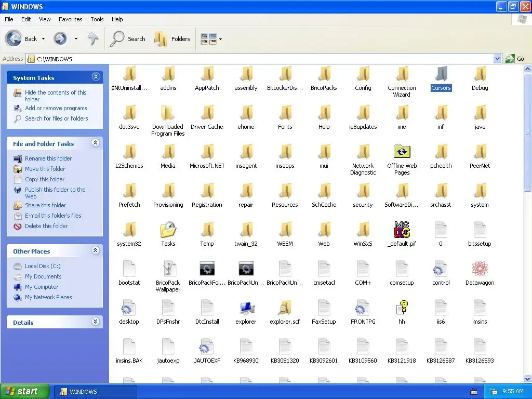Click the WINDOWS taskbar button
This screenshot has width=532, height=399.
point(95,392)
